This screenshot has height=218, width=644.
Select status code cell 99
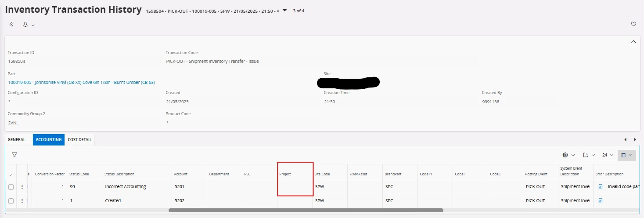click(x=72, y=187)
